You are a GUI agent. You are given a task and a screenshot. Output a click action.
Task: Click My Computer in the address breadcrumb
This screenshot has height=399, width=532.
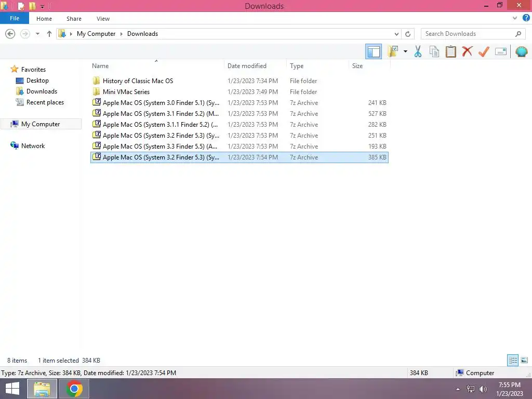[x=96, y=34]
